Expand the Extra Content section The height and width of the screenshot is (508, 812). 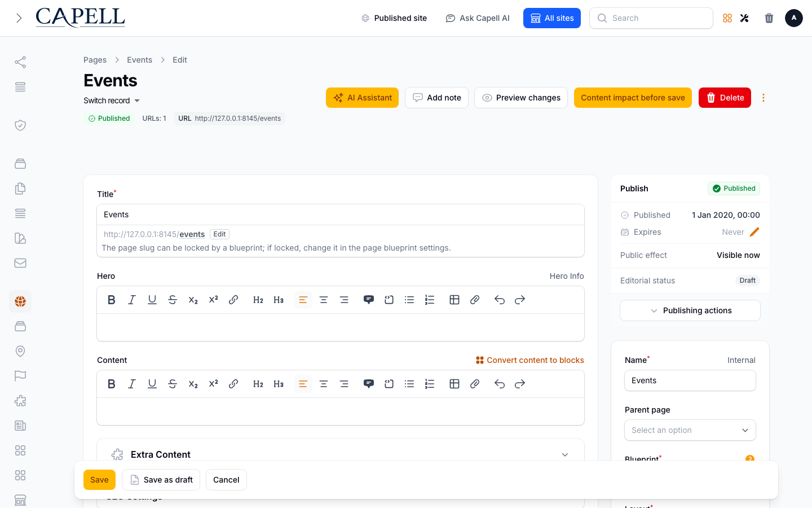(341, 454)
